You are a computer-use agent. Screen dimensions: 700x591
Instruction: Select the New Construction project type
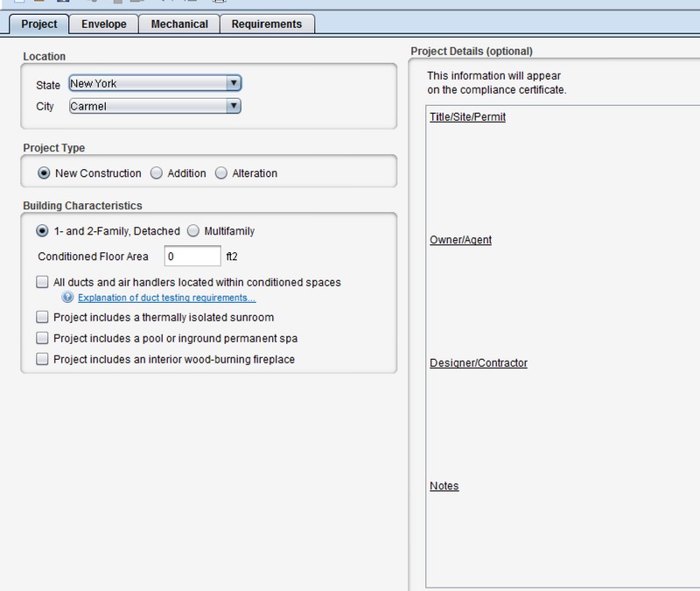(44, 173)
